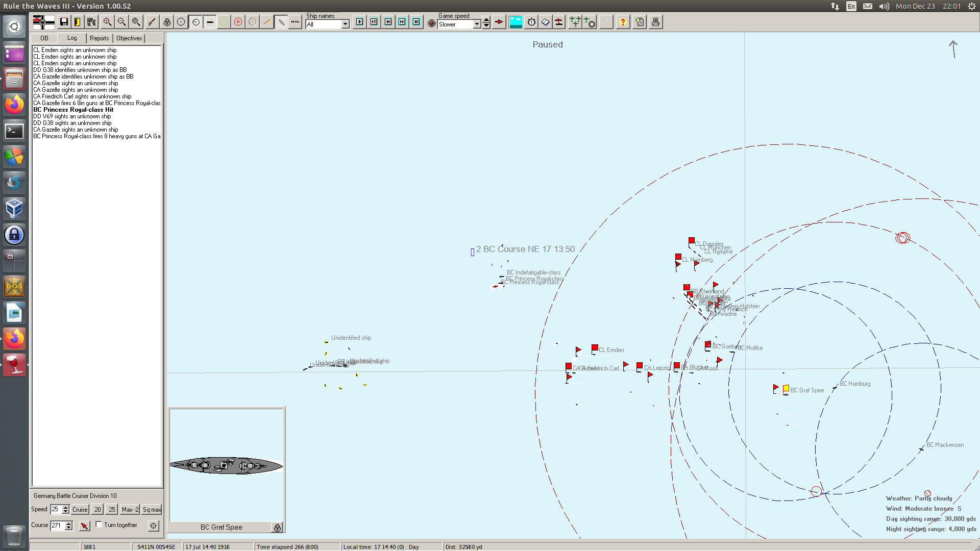Click the stopwatch timer icon

(x=531, y=22)
